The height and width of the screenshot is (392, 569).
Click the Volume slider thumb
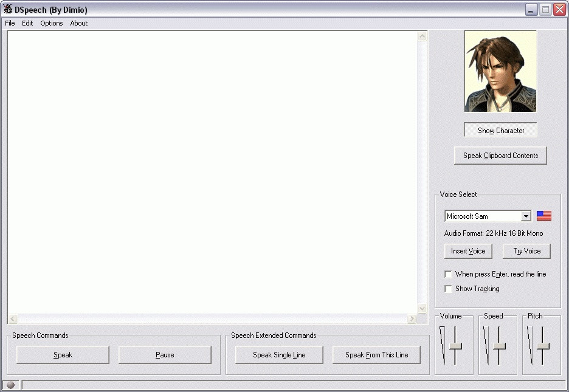(x=455, y=346)
